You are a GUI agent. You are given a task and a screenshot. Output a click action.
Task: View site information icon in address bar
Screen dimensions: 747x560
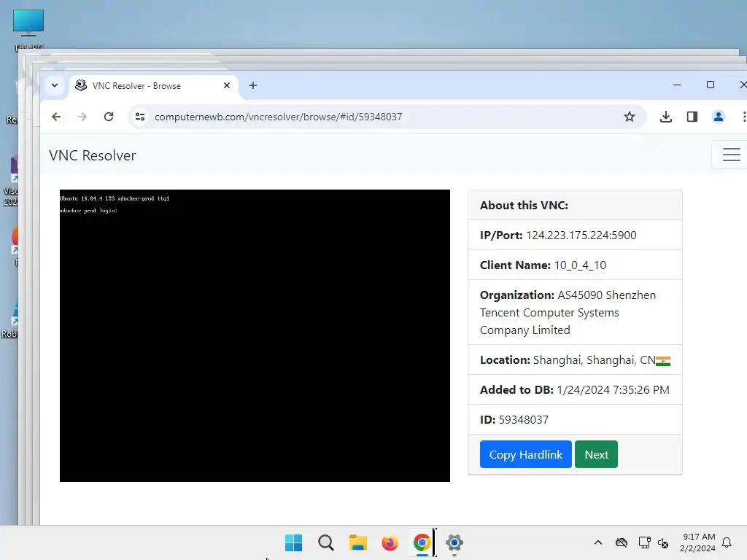[x=139, y=117]
